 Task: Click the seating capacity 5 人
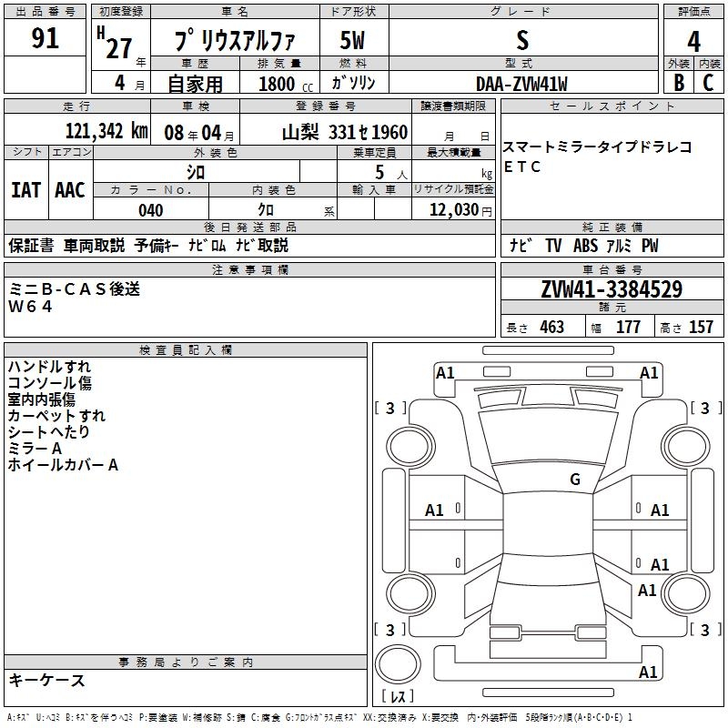point(390,173)
